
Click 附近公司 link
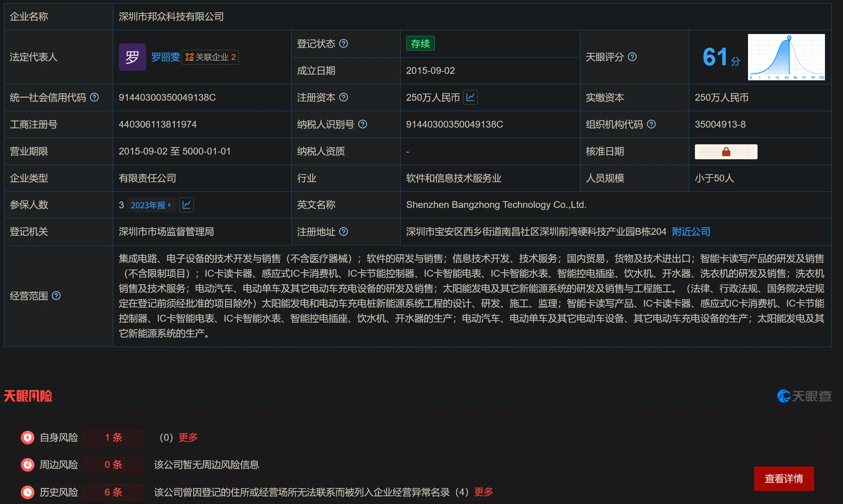pos(691,232)
